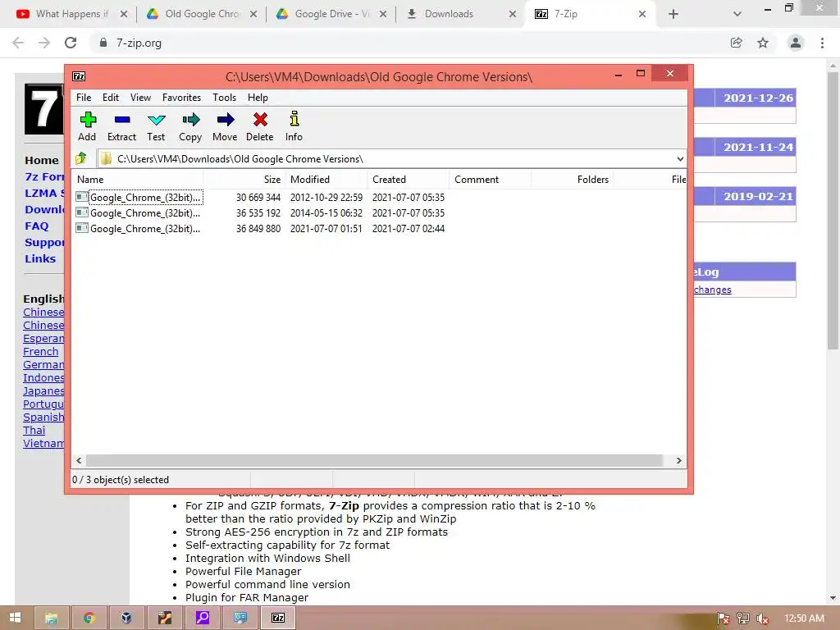This screenshot has width=840, height=630.
Task: Click the Comment column header
Action: coord(491,180)
